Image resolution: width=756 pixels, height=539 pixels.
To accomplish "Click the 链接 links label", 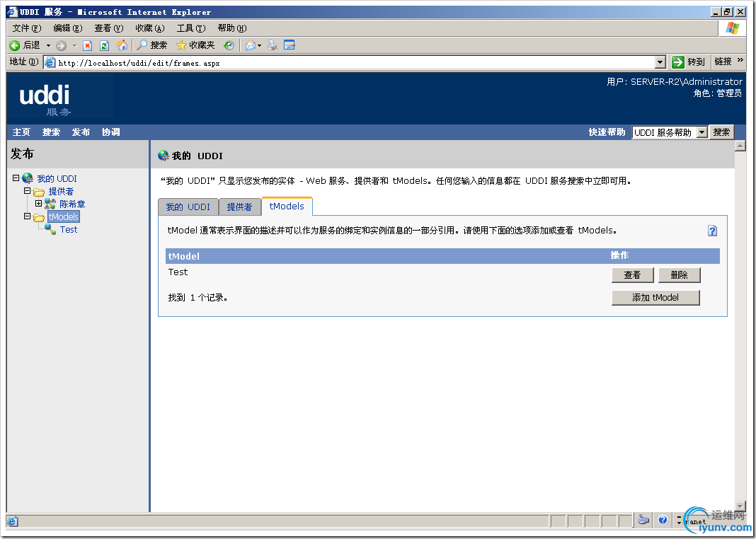I will (x=723, y=61).
